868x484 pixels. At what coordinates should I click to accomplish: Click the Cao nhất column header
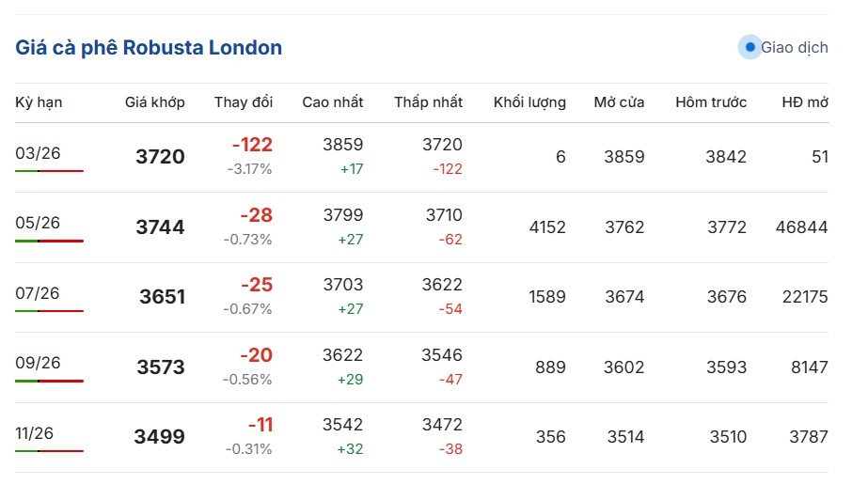(x=333, y=102)
